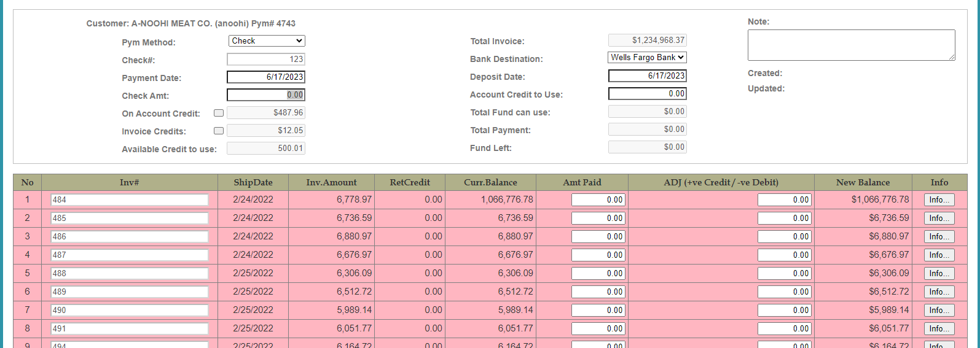
Task: Click the Curr.Balance column header
Action: (x=490, y=182)
